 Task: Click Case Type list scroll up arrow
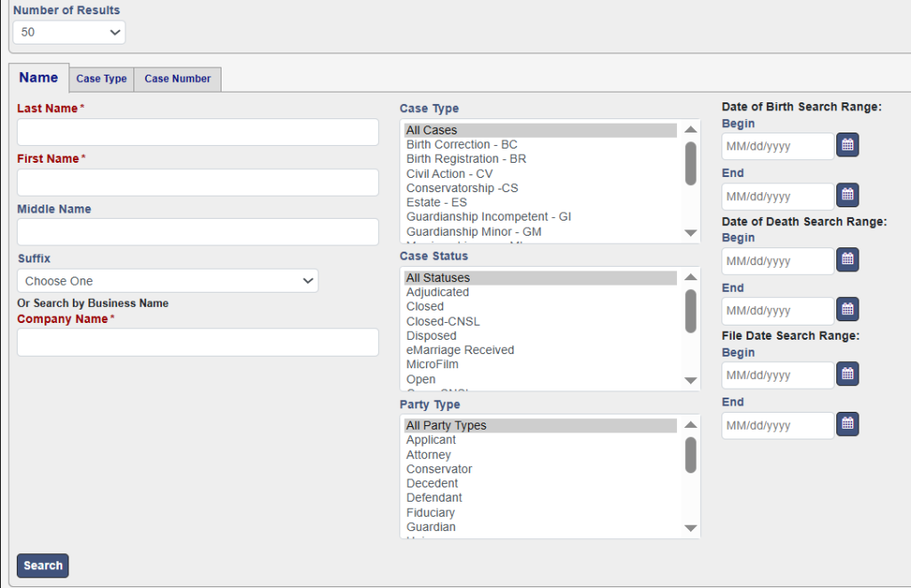[x=690, y=130]
